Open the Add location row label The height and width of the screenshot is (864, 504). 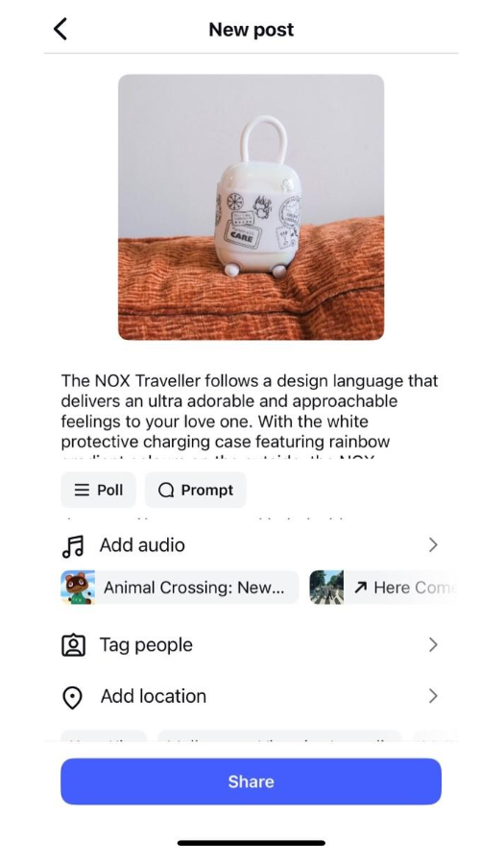[154, 696]
